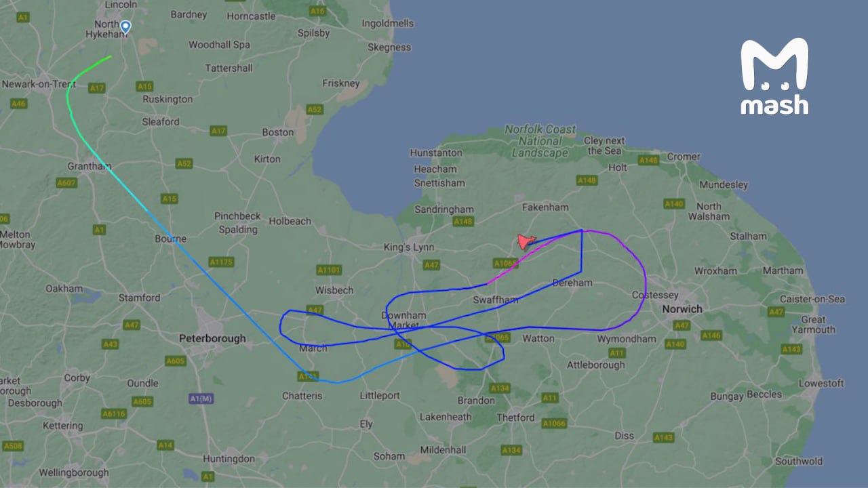Click the Lowestoft town label

click(x=821, y=383)
